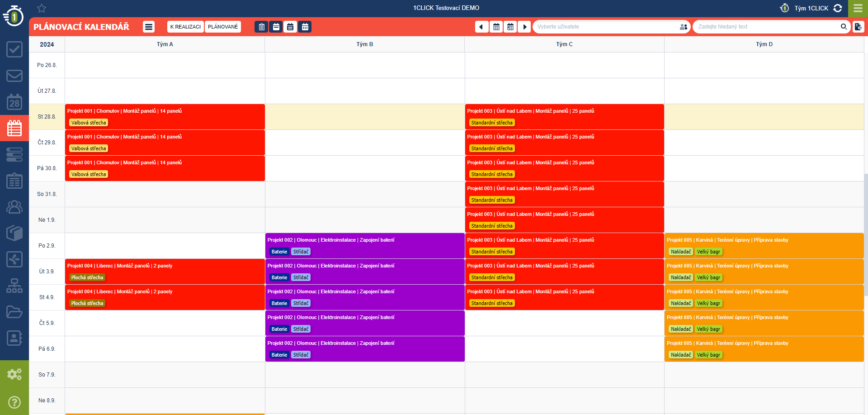Click Střídač tag on Pá 6.9. event
868x415 pixels.
(301, 355)
